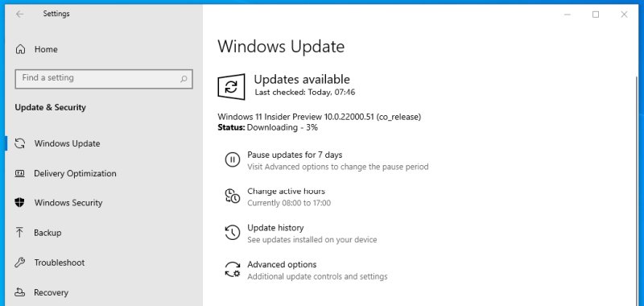The width and height of the screenshot is (644, 306).
Task: Click the Updates available heading
Action: (x=302, y=79)
